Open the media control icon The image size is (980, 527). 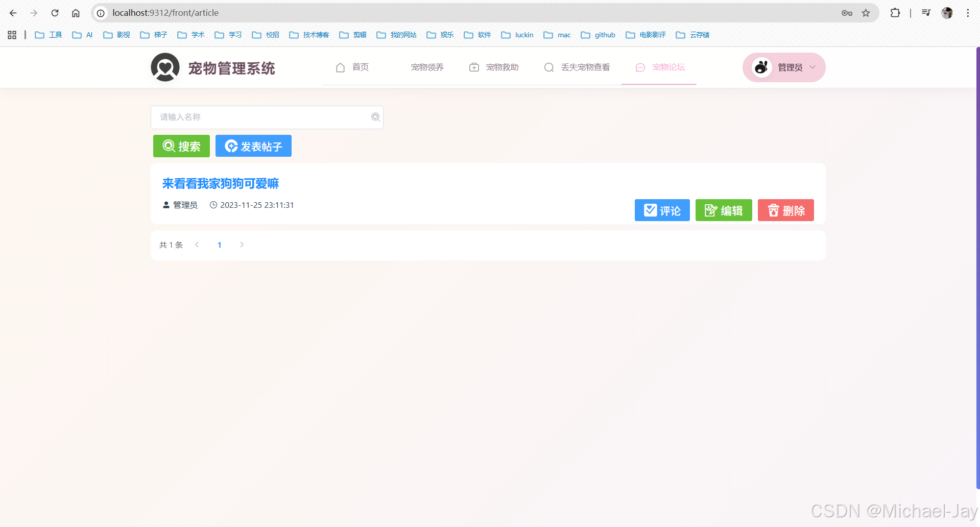(x=926, y=13)
